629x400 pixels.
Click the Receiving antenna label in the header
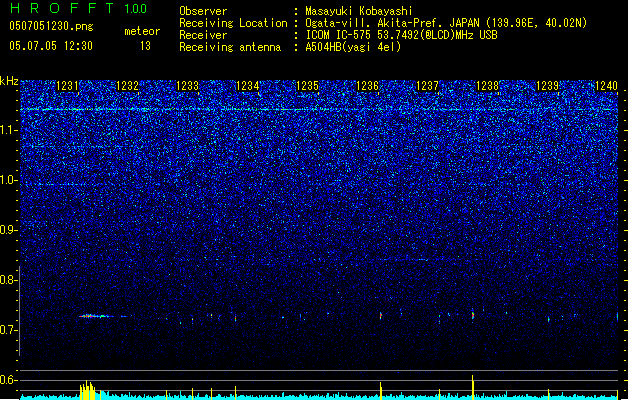(230, 47)
